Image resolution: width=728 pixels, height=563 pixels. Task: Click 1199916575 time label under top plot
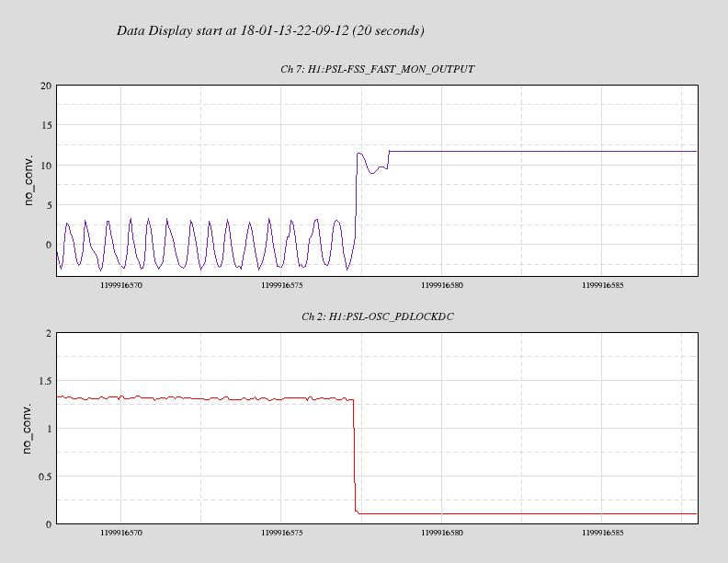tap(281, 286)
